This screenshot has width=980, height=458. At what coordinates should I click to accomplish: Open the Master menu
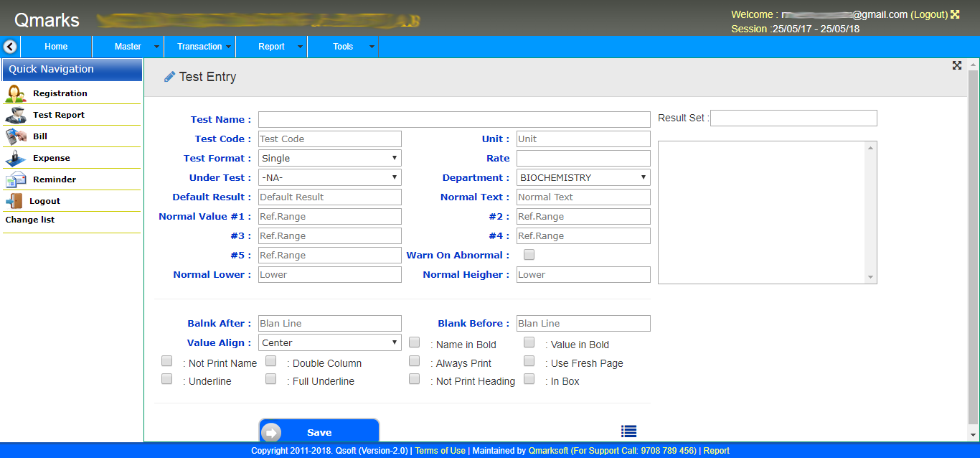point(127,46)
